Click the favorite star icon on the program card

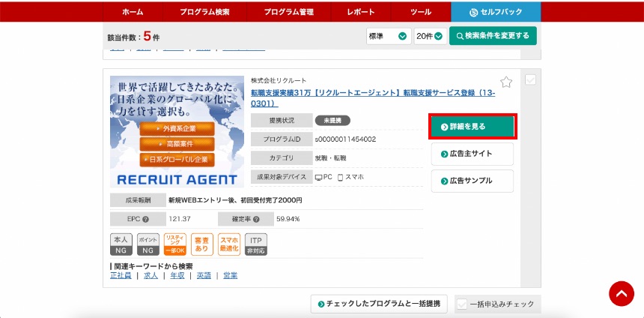pyautogui.click(x=506, y=82)
